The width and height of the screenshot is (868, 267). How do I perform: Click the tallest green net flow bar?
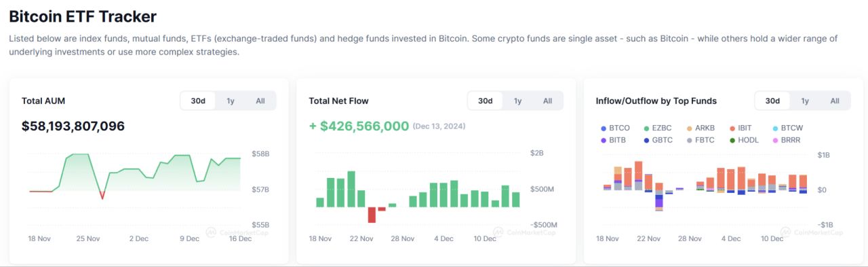351,189
